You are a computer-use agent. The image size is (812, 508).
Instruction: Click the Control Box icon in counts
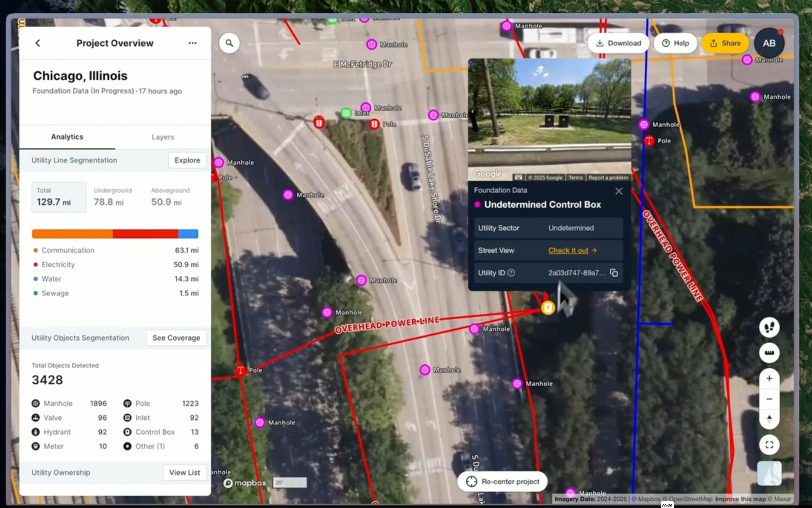[127, 432]
